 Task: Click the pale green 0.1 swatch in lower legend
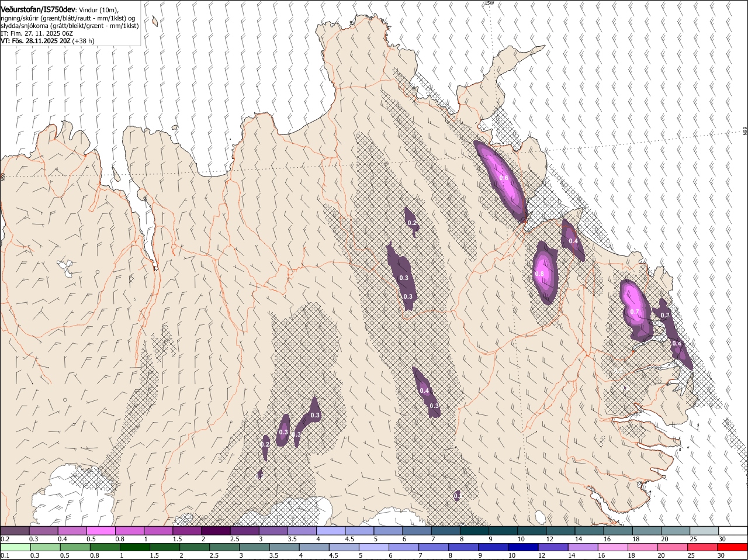pyautogui.click(x=15, y=548)
